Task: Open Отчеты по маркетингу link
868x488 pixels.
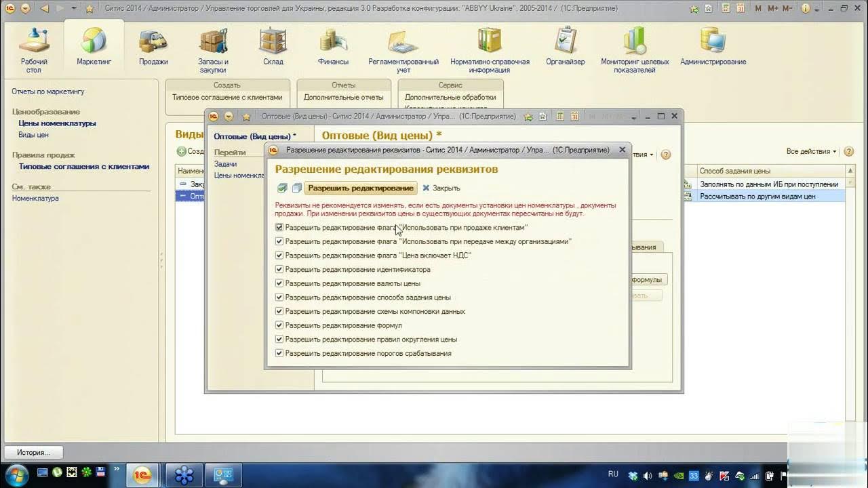Action: [48, 91]
